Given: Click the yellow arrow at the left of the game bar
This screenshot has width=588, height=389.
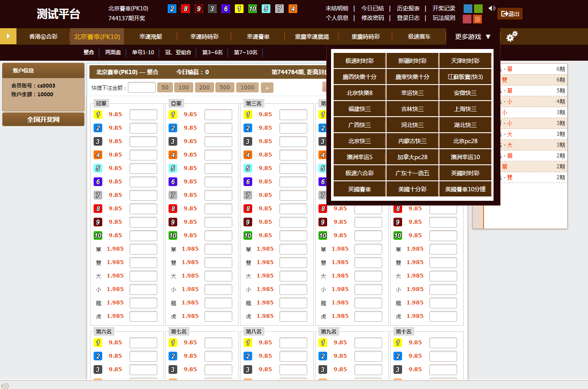Looking at the screenshot, I should 8,36.
